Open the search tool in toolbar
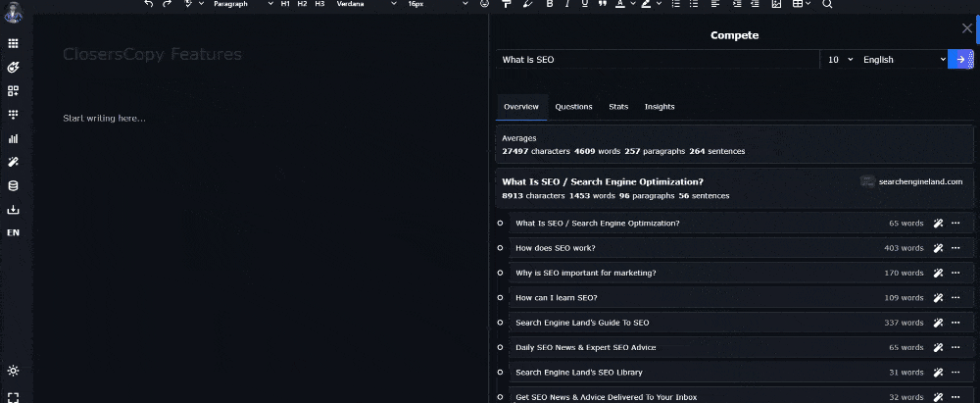Viewport: 980px width, 403px height. tap(827, 4)
